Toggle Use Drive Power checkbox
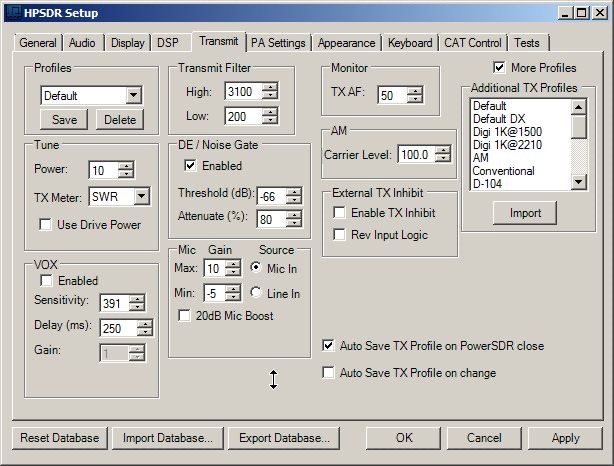This screenshot has width=614, height=466. [x=45, y=225]
